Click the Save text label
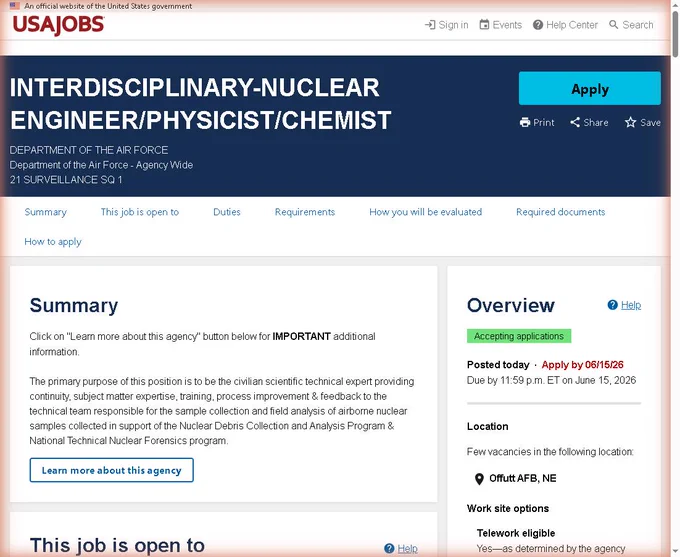Viewport: 680px width, 557px height. (651, 122)
